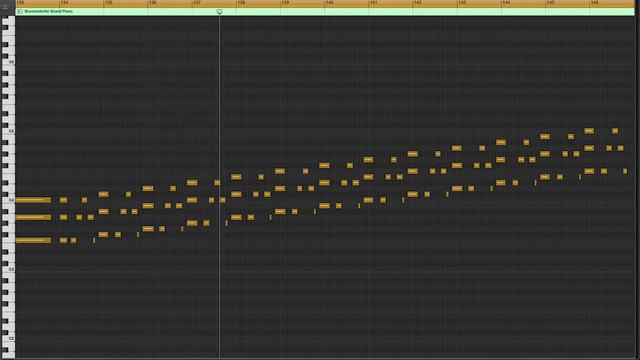Click bar 146 in the ruler
This screenshot has width=640, height=360.
click(x=594, y=2)
